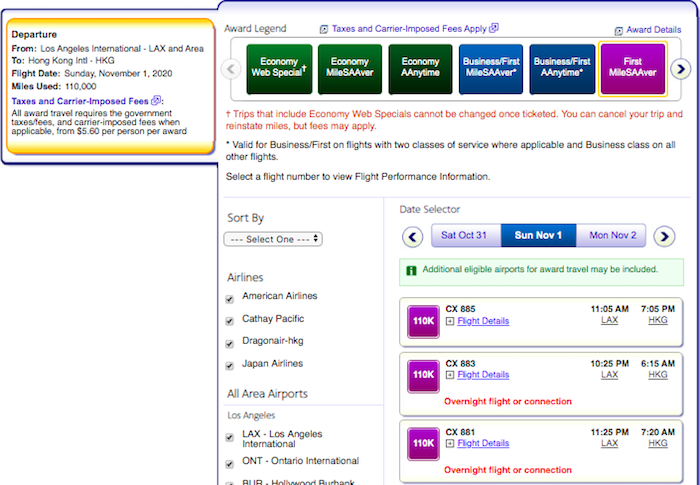Select the Economy Web Special award tile
The height and width of the screenshot is (485, 700).
[279, 69]
